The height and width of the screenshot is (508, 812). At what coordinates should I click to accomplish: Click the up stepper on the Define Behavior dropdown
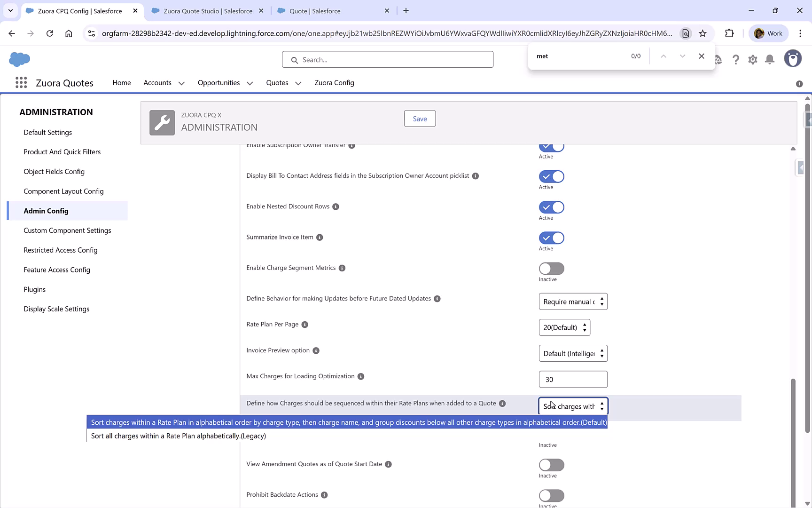[x=602, y=299]
